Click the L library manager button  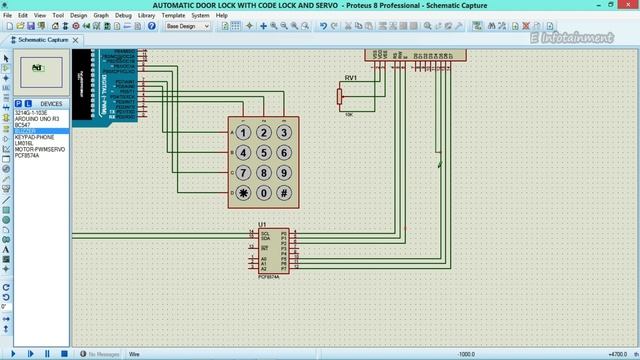[28, 104]
